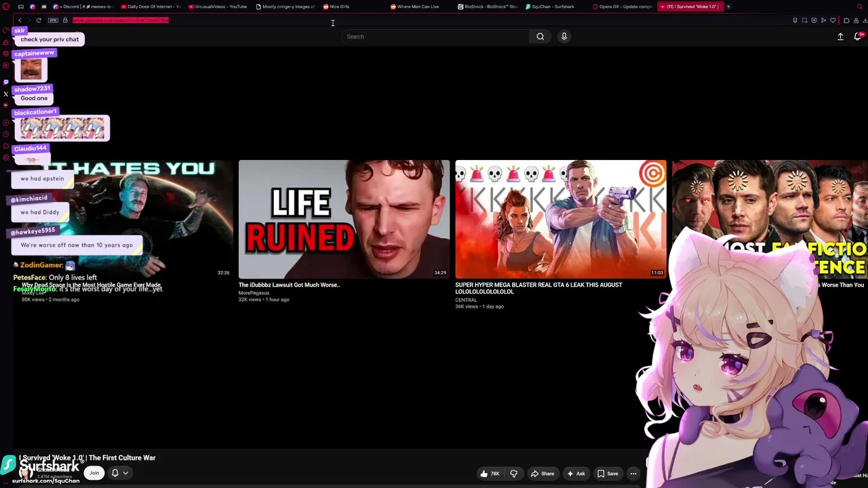Open the GTA 6 leak video thumbnail
868x488 pixels.
tap(561, 219)
